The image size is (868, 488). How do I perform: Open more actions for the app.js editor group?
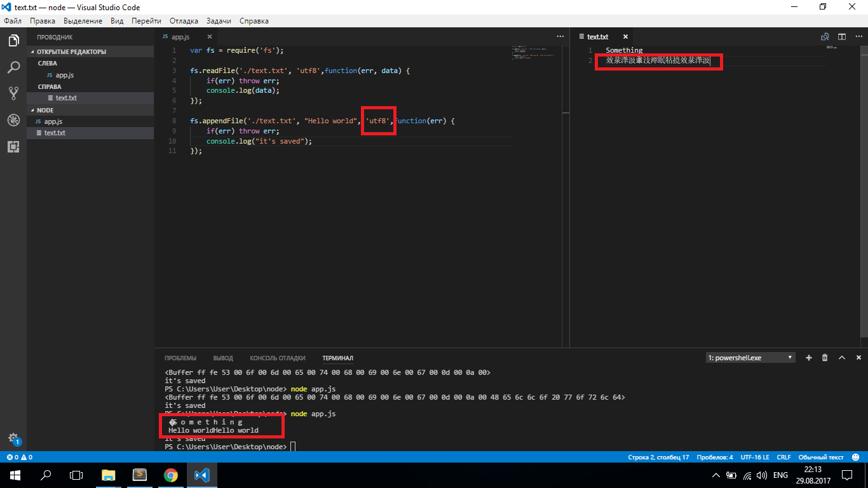(560, 37)
